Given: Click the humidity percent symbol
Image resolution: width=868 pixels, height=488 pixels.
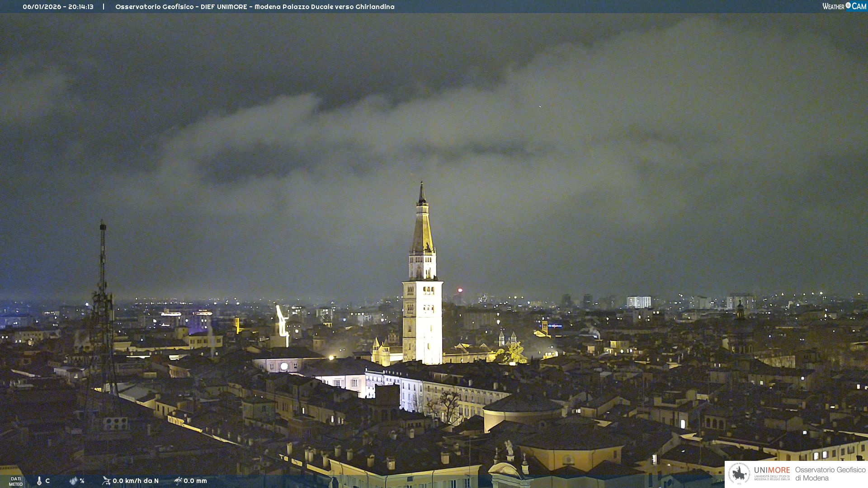Looking at the screenshot, I should (82, 481).
